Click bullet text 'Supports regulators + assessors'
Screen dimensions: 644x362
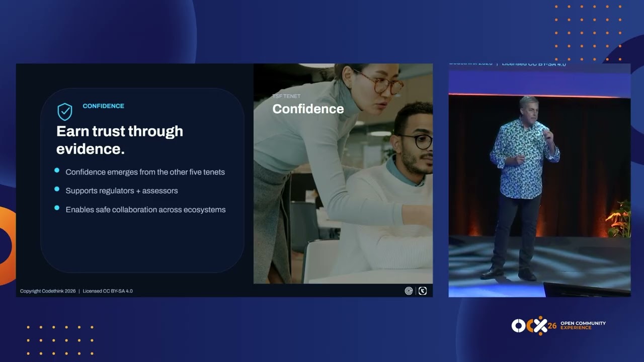point(122,191)
